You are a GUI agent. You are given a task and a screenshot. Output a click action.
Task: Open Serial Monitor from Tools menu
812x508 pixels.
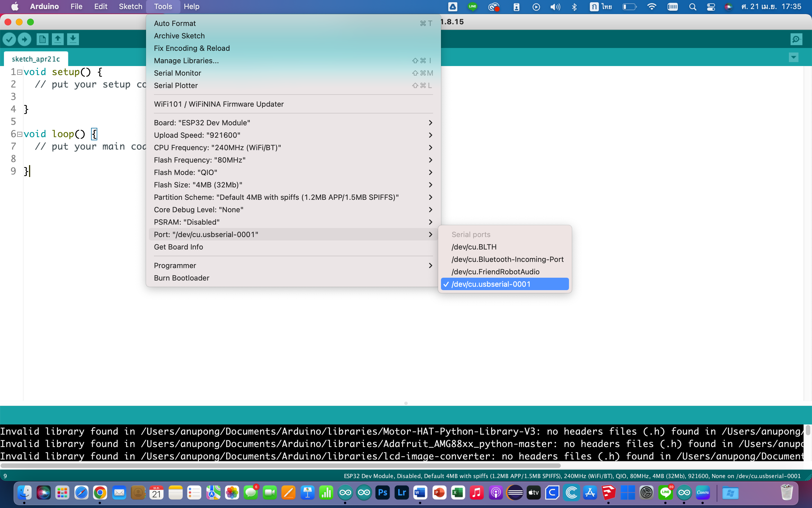point(293,73)
